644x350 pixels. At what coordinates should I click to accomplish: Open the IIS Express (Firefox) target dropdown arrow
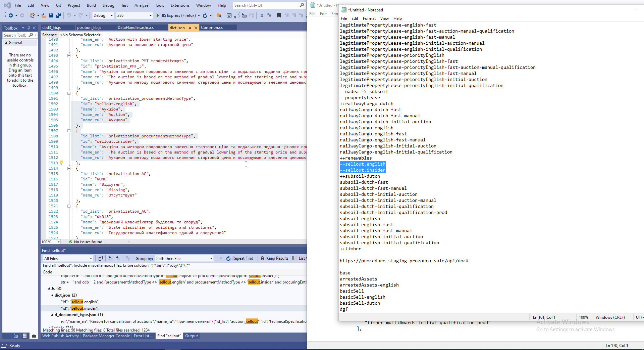(199, 15)
